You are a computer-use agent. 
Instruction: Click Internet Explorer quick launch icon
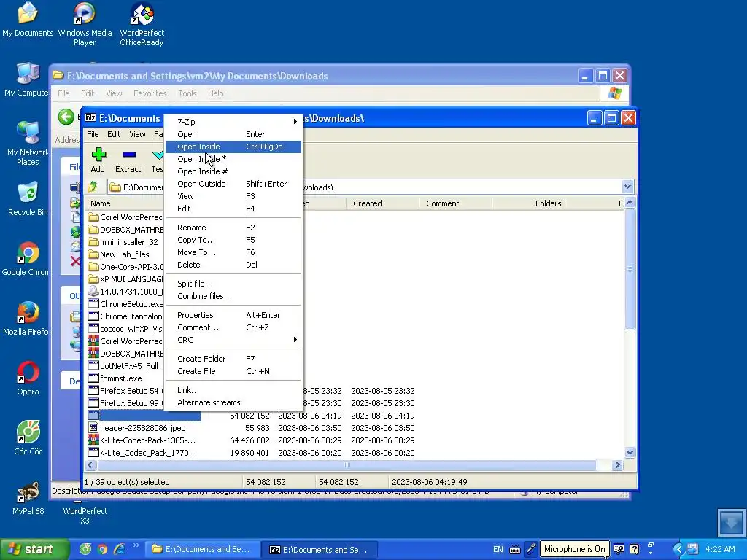[119, 549]
